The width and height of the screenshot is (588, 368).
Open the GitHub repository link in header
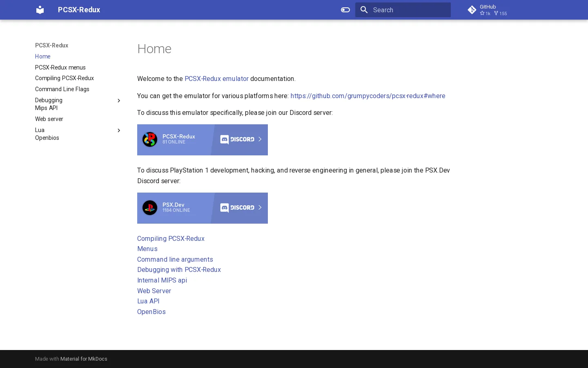coord(488,10)
